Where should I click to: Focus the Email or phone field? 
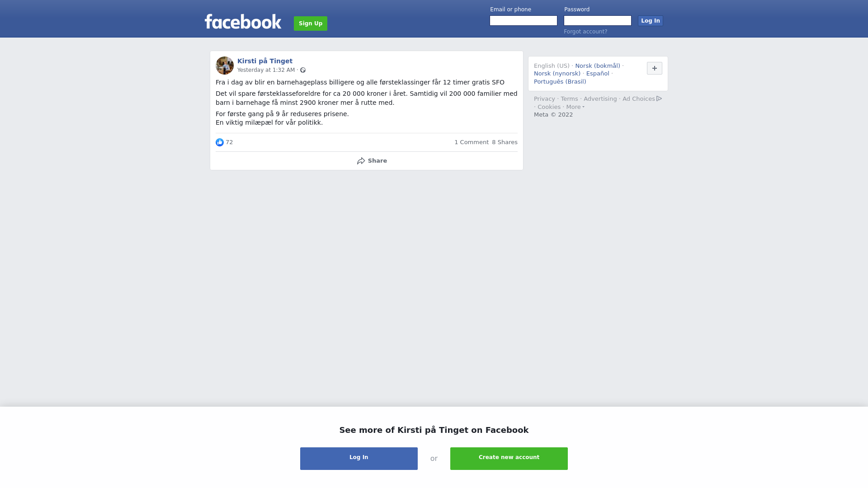pos(524,21)
